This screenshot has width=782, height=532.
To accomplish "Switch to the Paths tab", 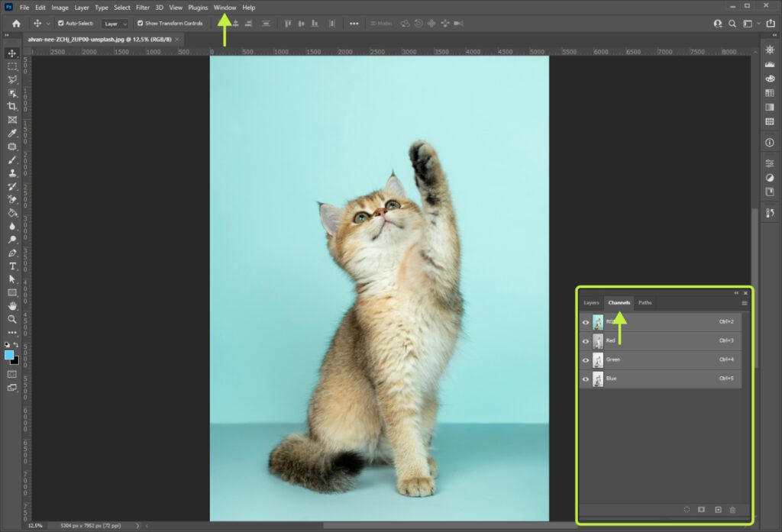I will pyautogui.click(x=645, y=303).
